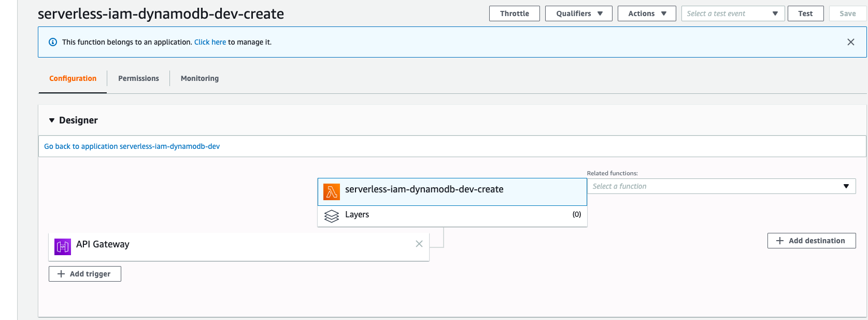
Task: Select the serverless-iam-dynamodb-dev-create function box
Action: click(452, 192)
